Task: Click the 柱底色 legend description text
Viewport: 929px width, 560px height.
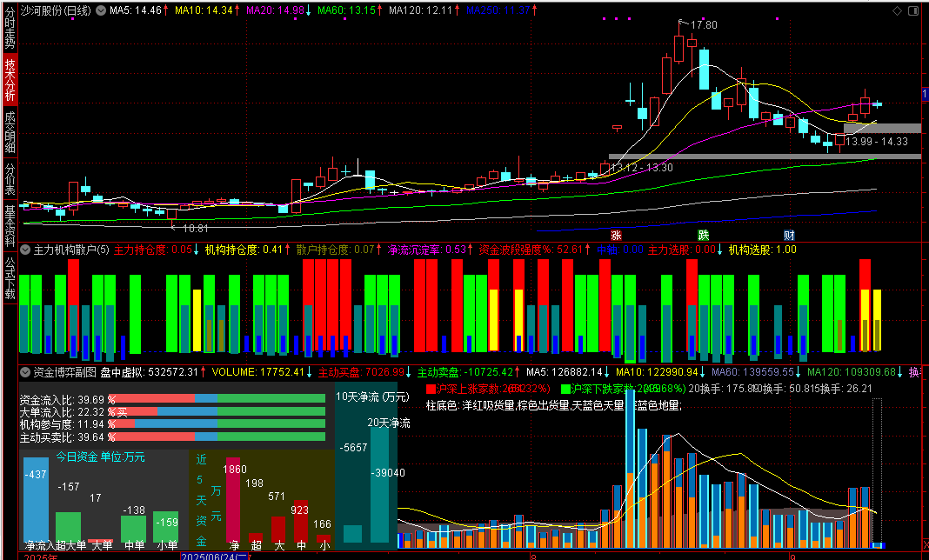Action: click(x=554, y=406)
